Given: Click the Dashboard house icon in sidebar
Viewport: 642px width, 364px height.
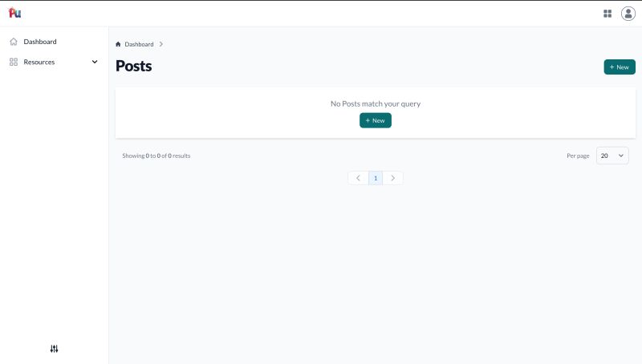Looking at the screenshot, I should coord(14,42).
